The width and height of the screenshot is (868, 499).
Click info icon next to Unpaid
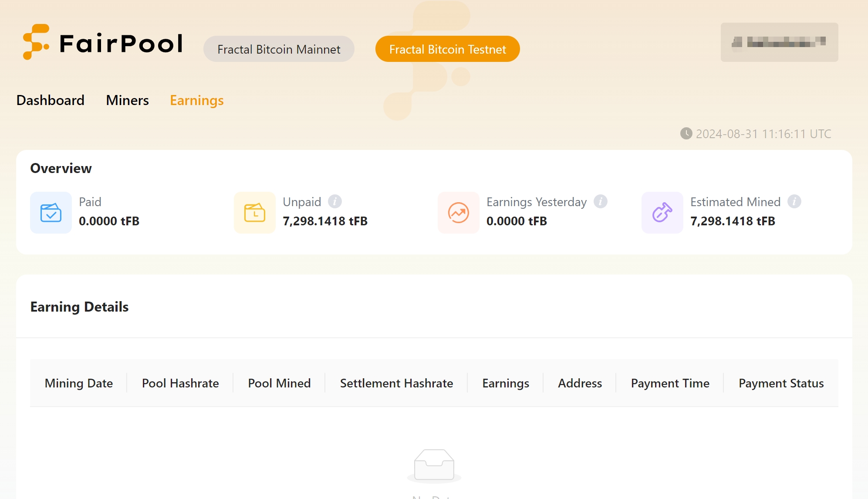pos(334,202)
